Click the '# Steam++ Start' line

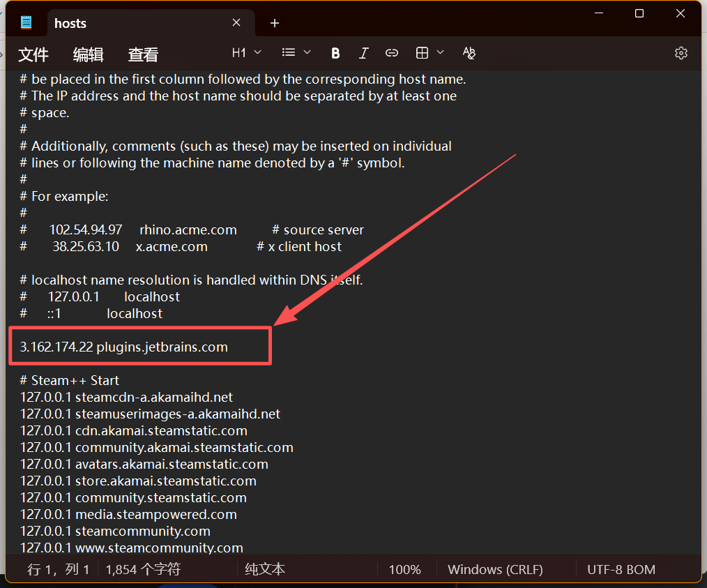70,381
